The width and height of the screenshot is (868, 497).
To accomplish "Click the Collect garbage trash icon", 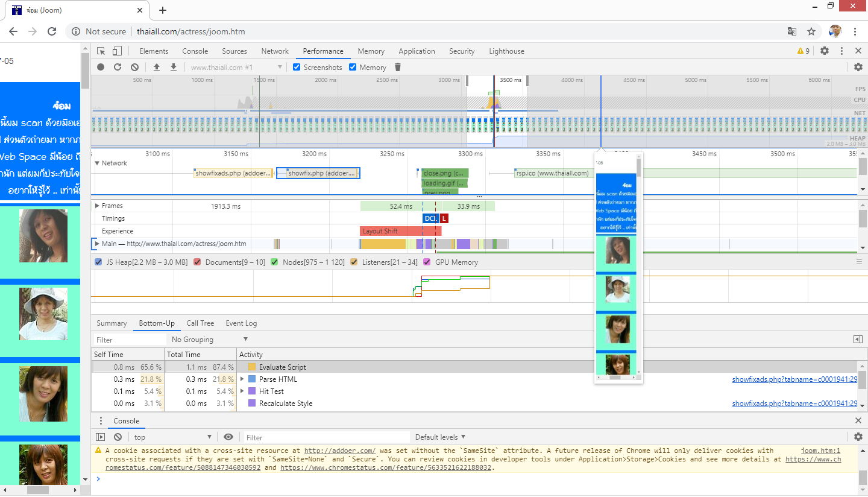I will point(398,68).
